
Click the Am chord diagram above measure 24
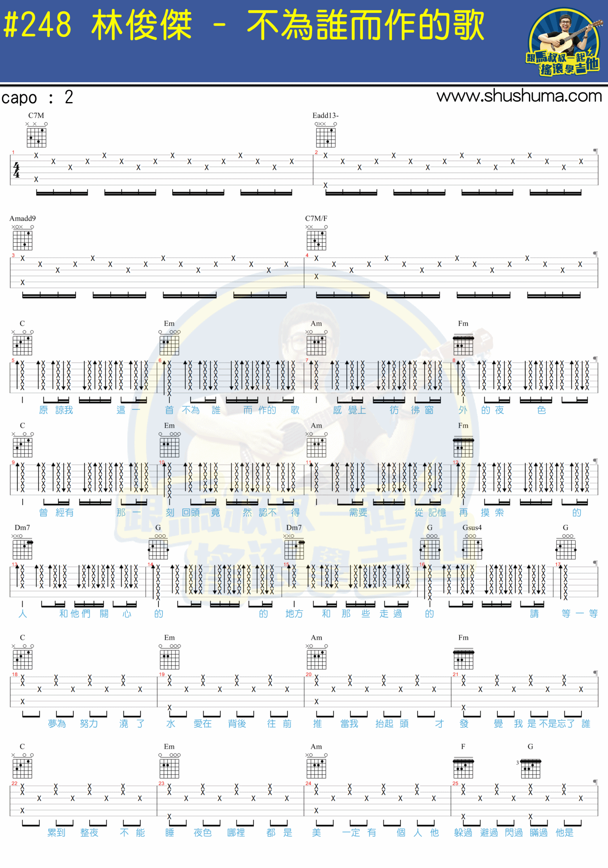pyautogui.click(x=317, y=766)
